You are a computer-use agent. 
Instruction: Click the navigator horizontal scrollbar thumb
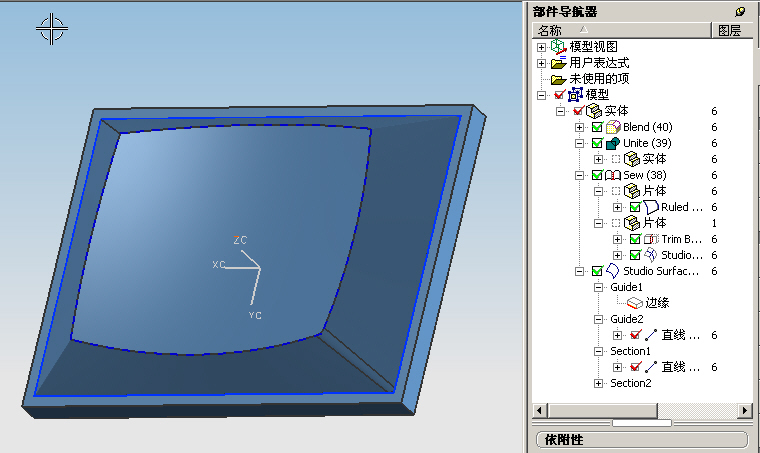(602, 410)
